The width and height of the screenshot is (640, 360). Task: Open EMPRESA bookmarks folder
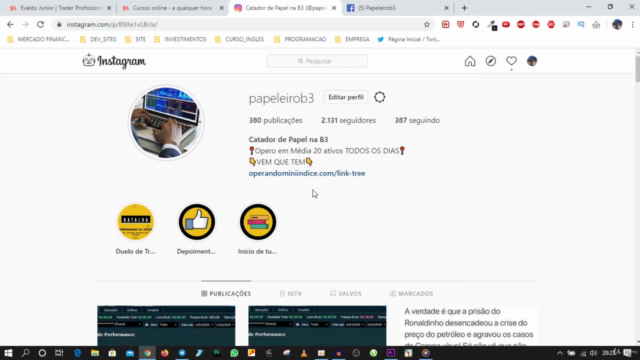pyautogui.click(x=352, y=40)
